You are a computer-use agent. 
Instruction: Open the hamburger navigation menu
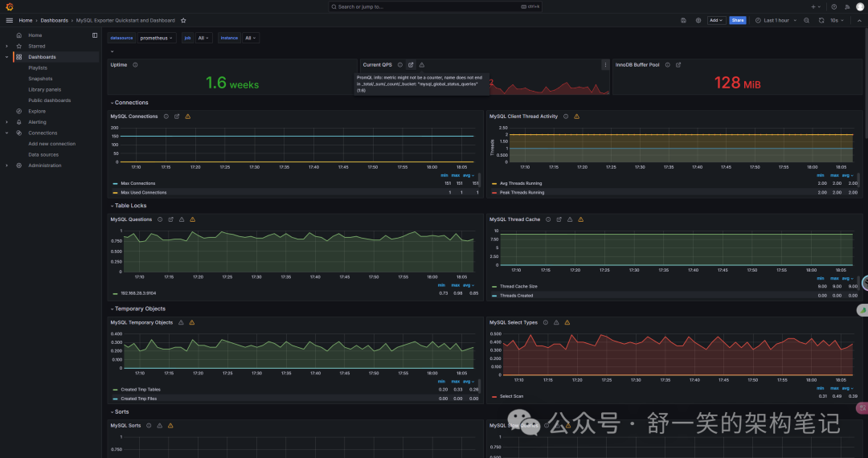[x=9, y=20]
